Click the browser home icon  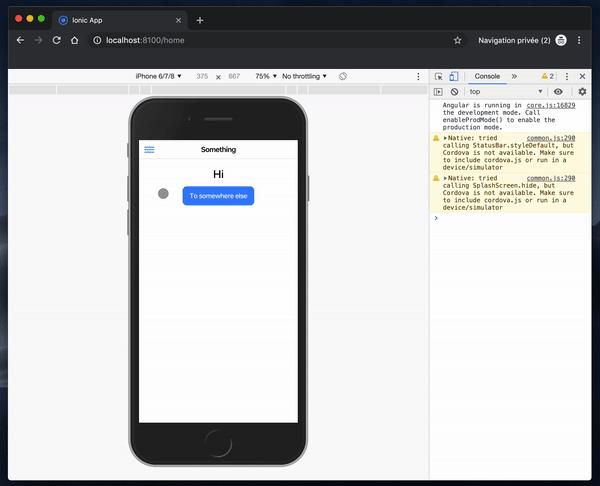click(x=74, y=40)
